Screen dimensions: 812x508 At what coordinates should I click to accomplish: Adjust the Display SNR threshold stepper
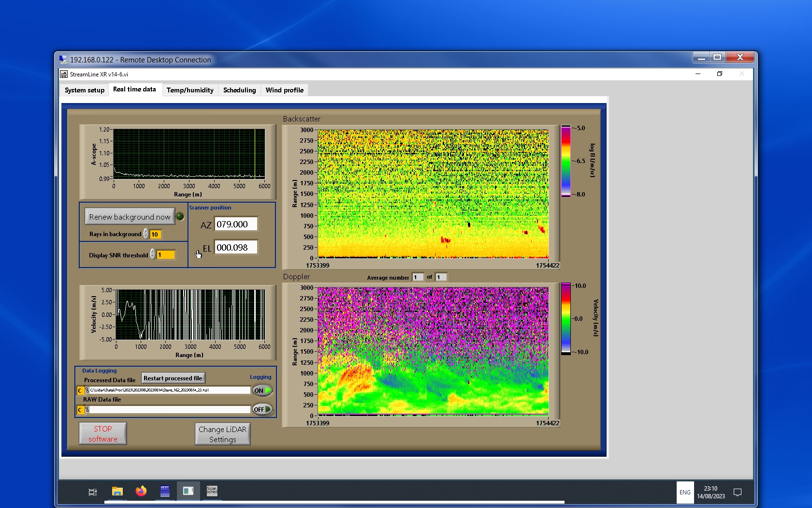pyautogui.click(x=153, y=254)
